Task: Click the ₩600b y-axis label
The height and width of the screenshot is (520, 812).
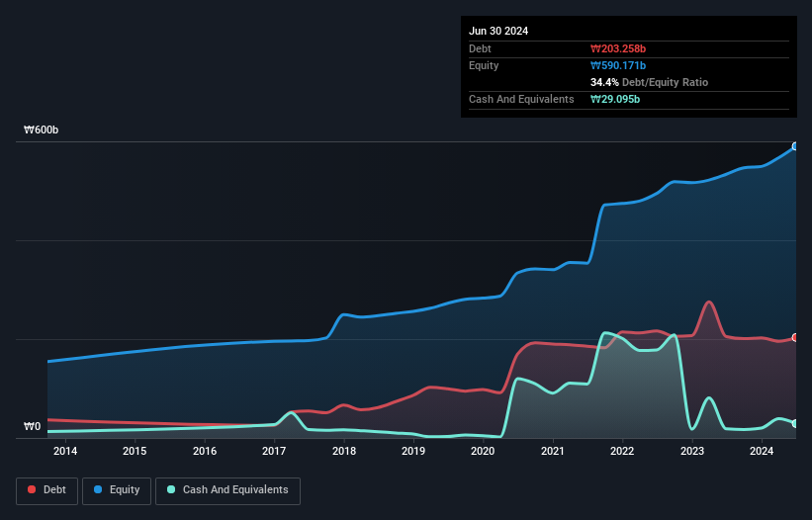Action: [x=41, y=130]
